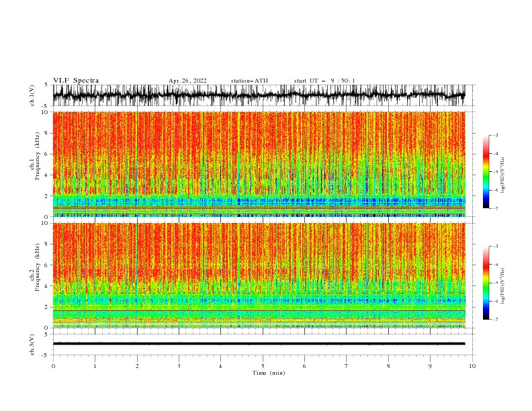Click the "4" kHz tick on ch.1 frequency axis
Viewport: 532px width, 411px height.
(46, 175)
